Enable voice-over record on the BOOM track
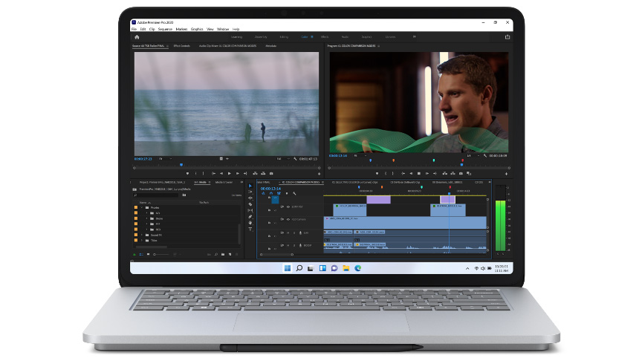Viewport: 642px width, 364px height. click(300, 246)
